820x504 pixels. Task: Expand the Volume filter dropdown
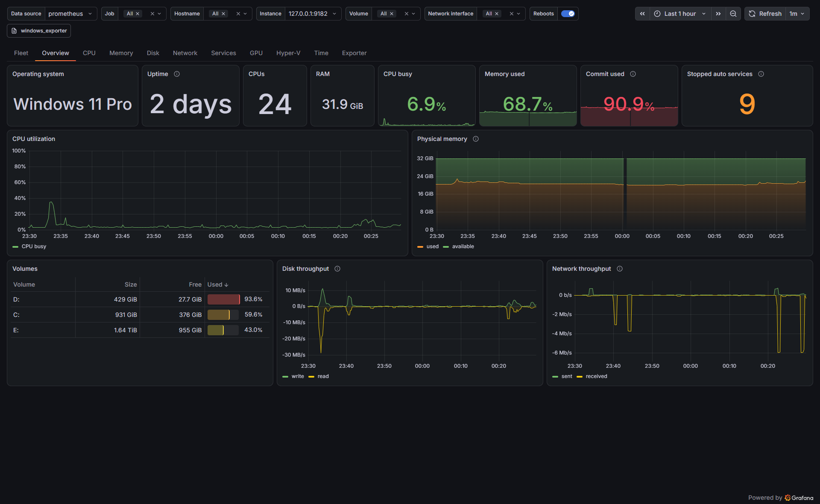(x=413, y=14)
